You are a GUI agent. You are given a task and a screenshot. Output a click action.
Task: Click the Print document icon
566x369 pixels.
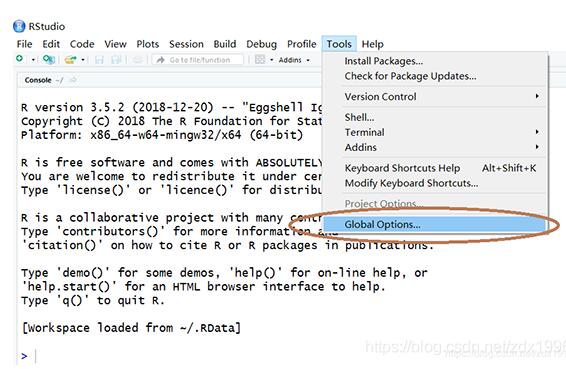pos(138,60)
